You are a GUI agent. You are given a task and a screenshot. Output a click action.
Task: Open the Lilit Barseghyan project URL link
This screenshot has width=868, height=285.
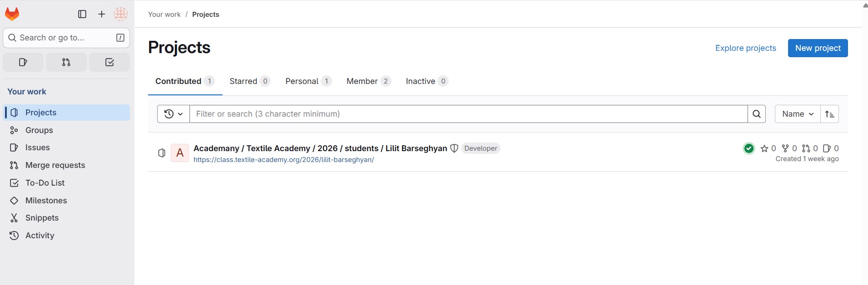pos(283,160)
